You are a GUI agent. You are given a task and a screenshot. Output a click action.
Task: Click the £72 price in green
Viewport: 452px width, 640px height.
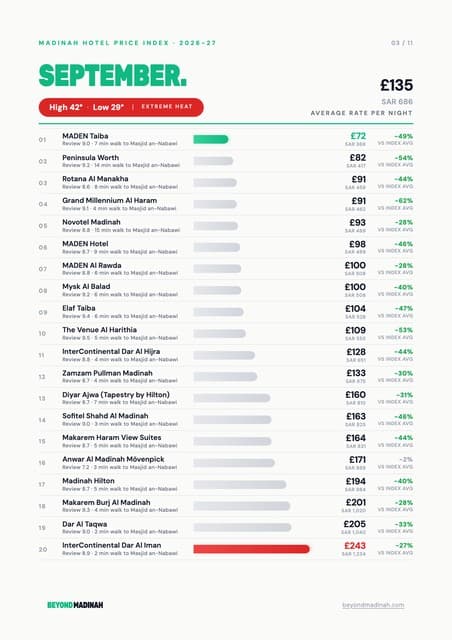click(358, 136)
